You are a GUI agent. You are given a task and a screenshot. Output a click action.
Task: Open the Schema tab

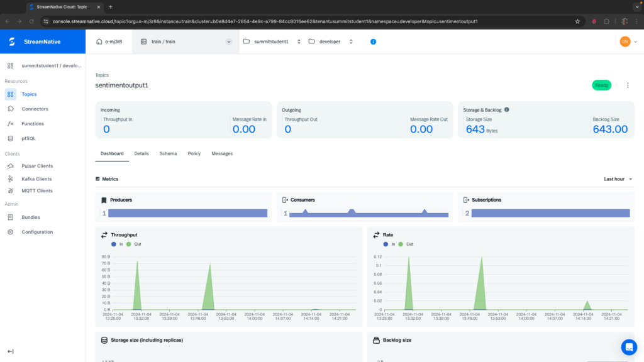point(168,153)
